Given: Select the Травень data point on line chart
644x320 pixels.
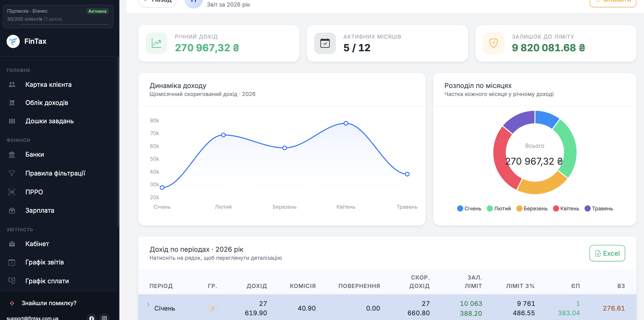Looking at the screenshot, I should [407, 174].
